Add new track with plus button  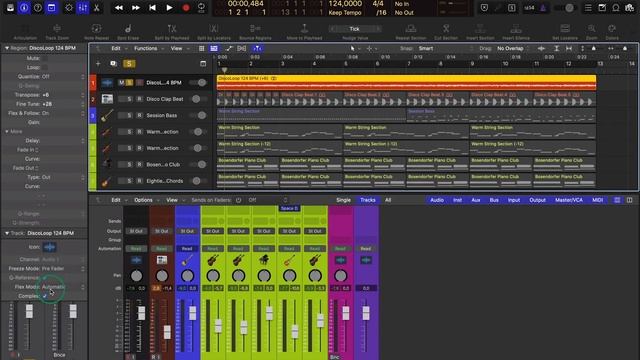(98, 64)
